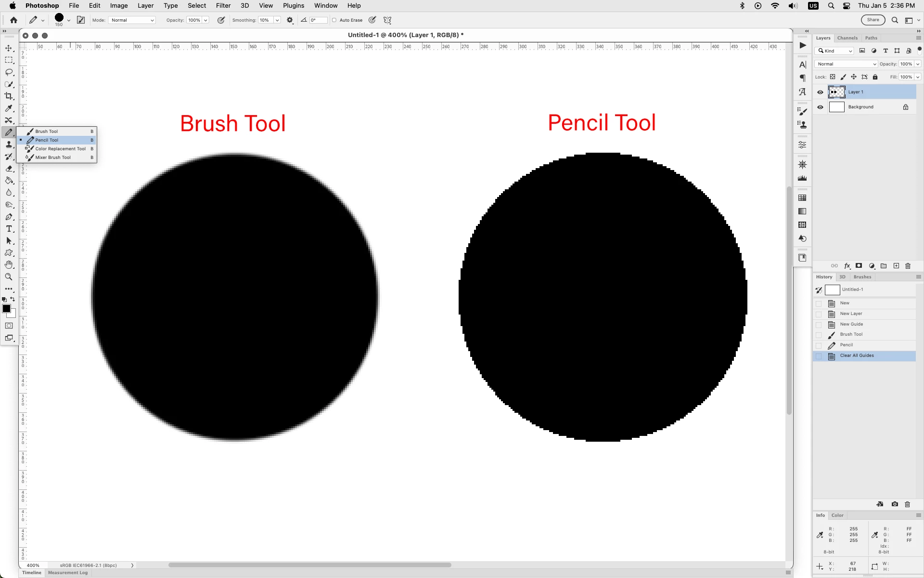Enable the Auto Erase checkbox
This screenshot has height=578, width=924.
click(x=334, y=20)
